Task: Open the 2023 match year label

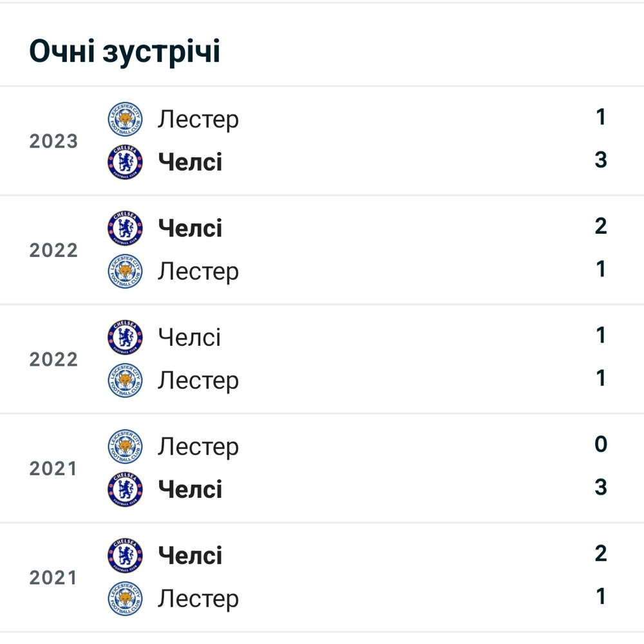Action: 53,141
